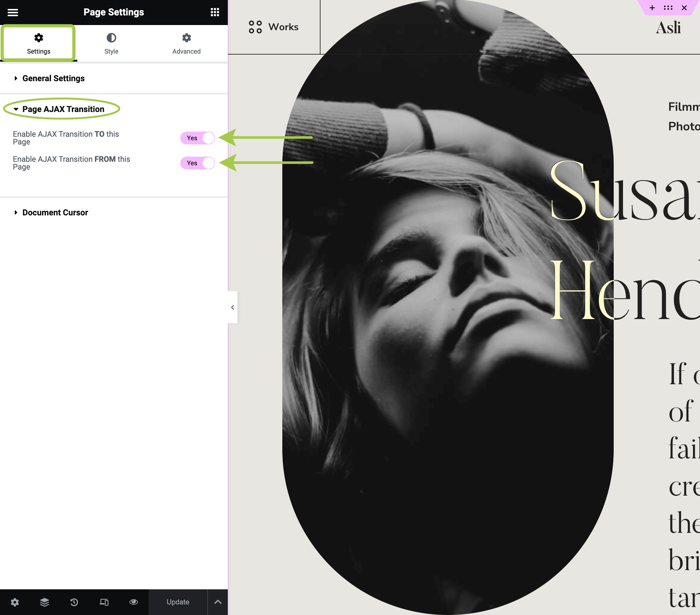
Task: Open the revision History icon
Action: (74, 602)
